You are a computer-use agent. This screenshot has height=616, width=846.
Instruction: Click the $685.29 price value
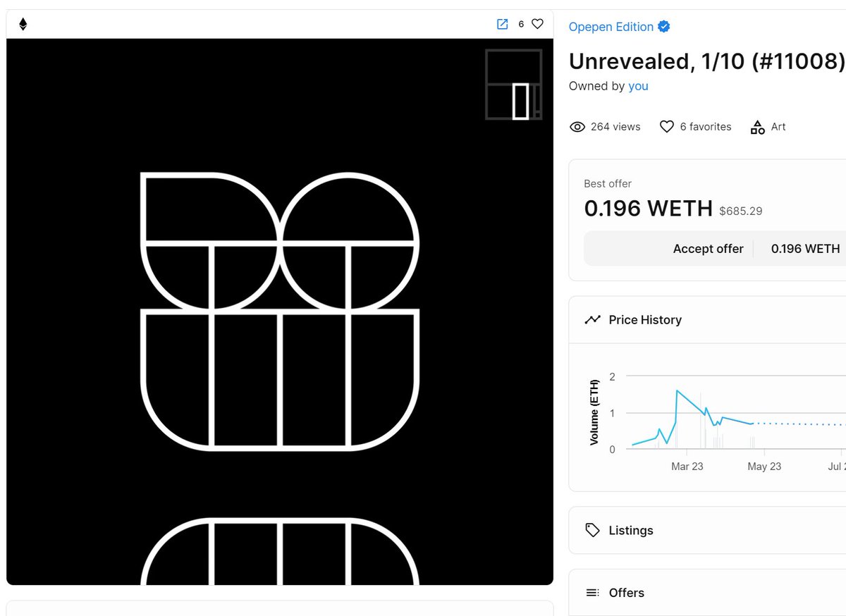(x=740, y=211)
